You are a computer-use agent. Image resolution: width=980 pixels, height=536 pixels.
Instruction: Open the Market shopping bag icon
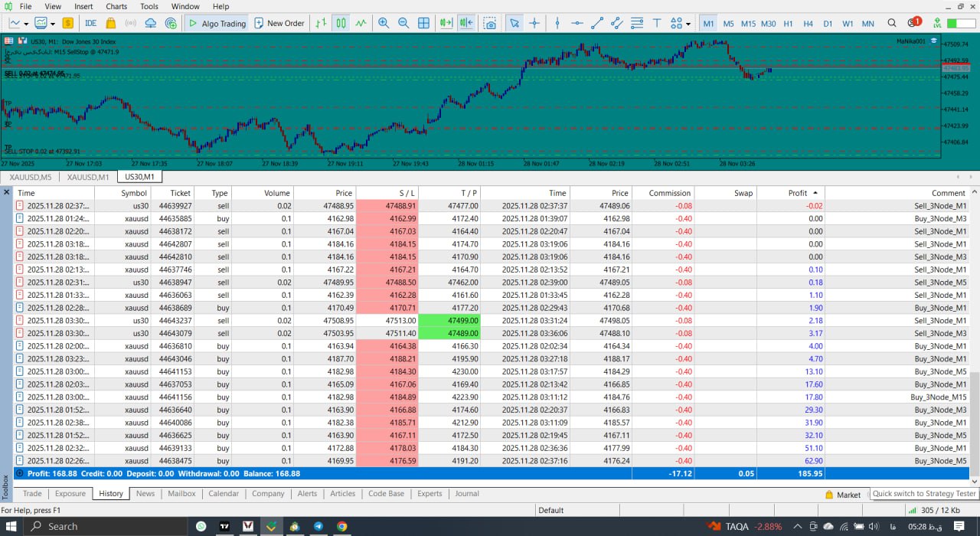click(111, 23)
